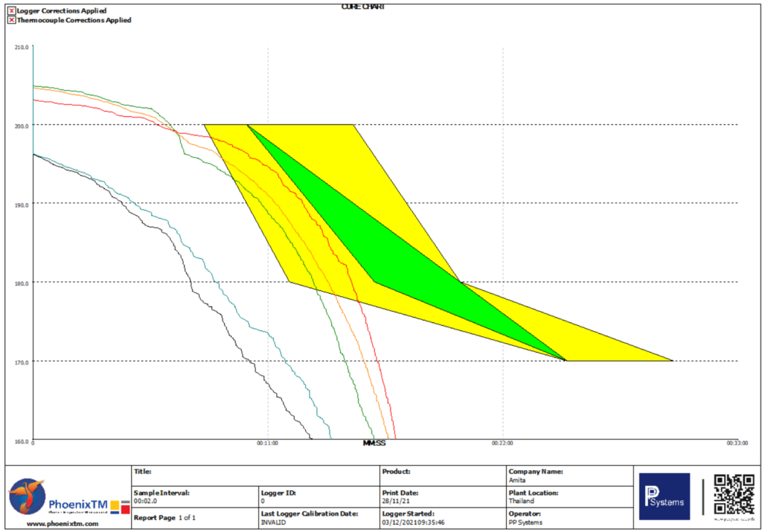This screenshot has height=532, width=762.
Task: Click the PhoenixTM phoenix bird logo
Action: [27, 496]
